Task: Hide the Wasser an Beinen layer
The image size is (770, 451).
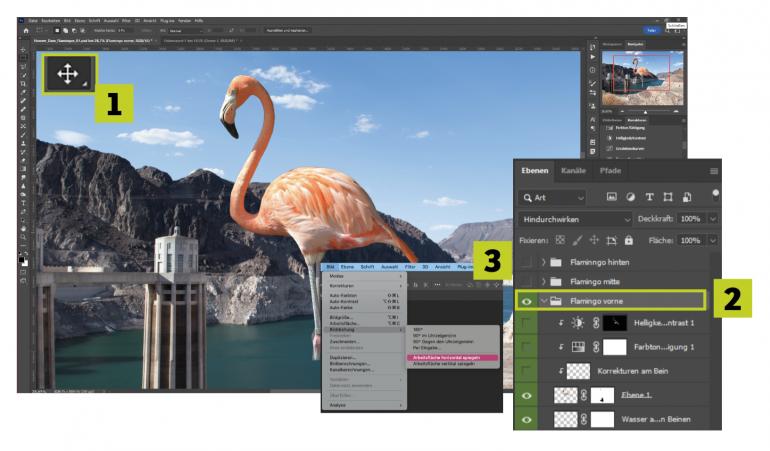Action: (x=526, y=420)
